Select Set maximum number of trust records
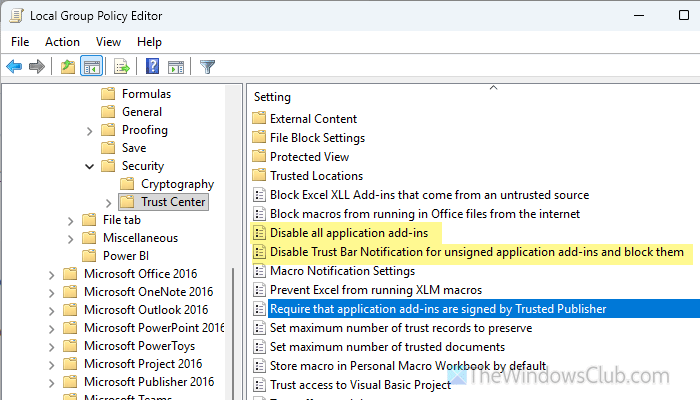The image size is (700, 400). coord(400,328)
